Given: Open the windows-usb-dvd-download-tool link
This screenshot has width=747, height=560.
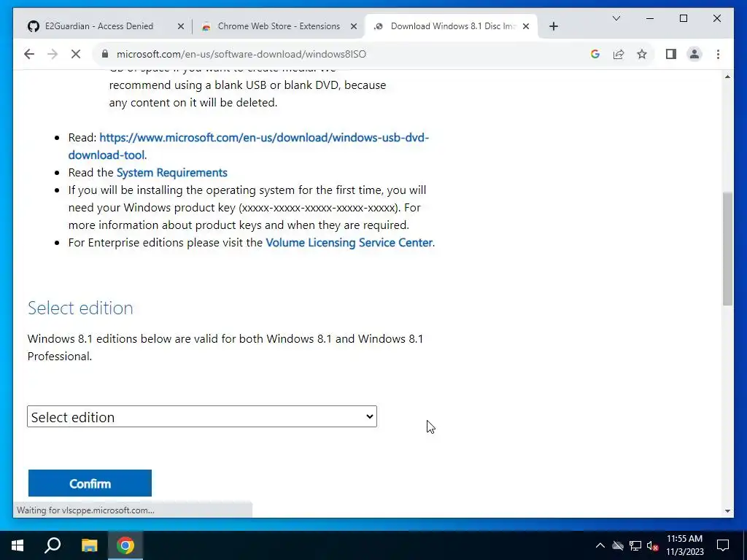Looking at the screenshot, I should [x=248, y=146].
